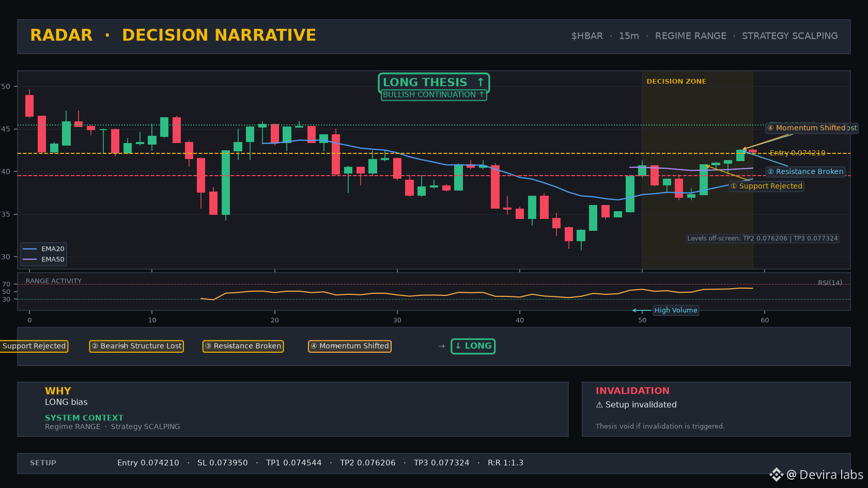The width and height of the screenshot is (868, 488).
Task: Click the Devira labs logo icon
Action: pos(777,475)
